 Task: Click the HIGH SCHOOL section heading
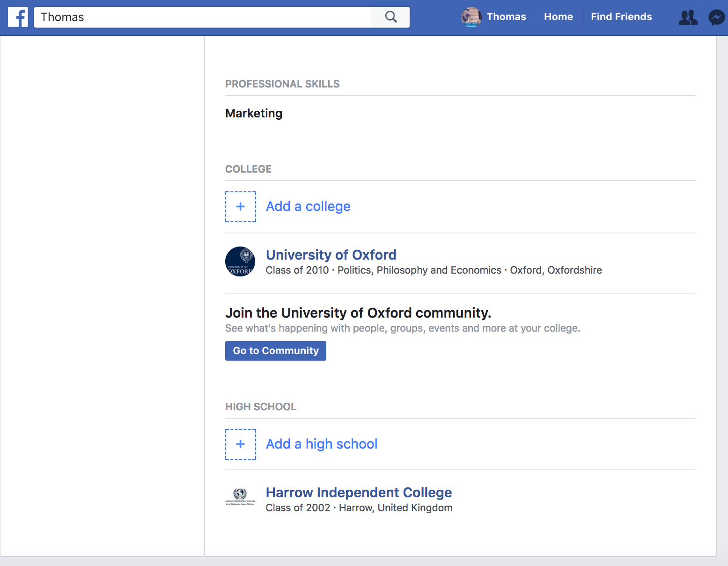261,407
